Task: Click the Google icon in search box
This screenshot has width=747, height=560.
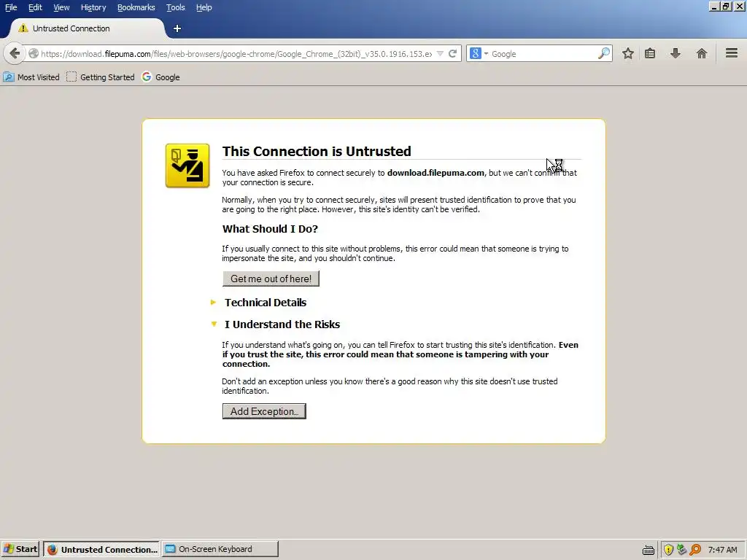Action: point(476,53)
